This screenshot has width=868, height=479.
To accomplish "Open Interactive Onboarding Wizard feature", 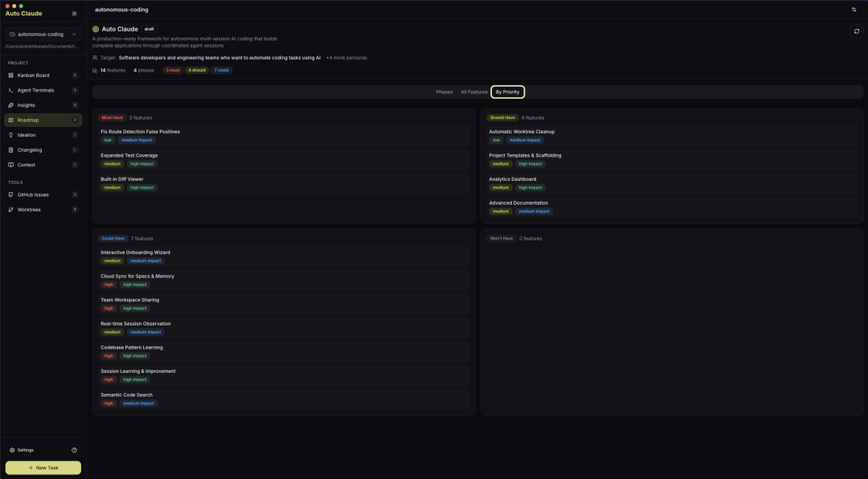I will 284,256.
